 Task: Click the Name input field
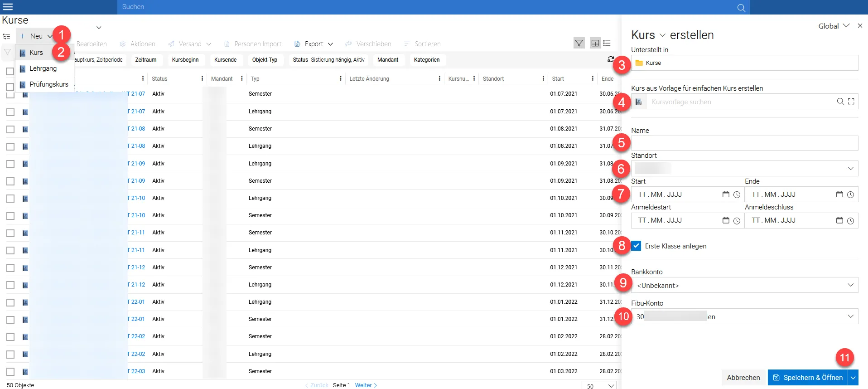pyautogui.click(x=744, y=143)
